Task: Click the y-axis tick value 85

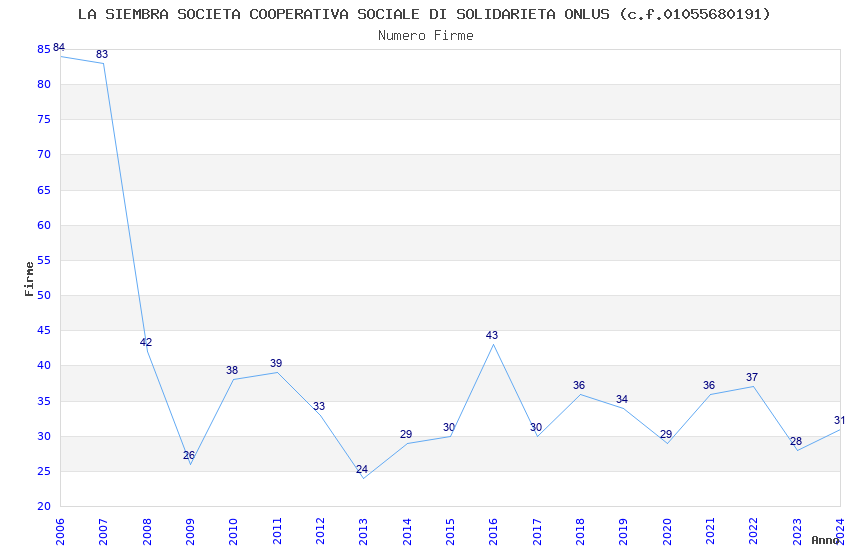Action: (43, 49)
